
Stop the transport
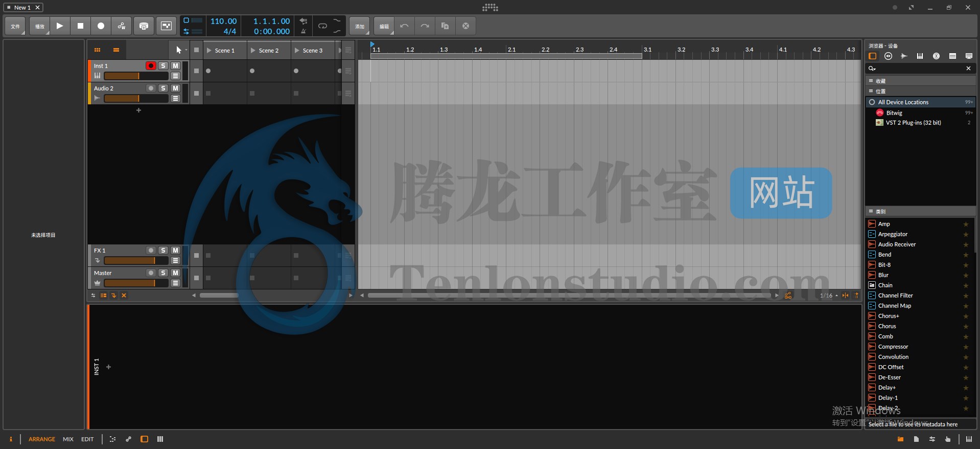pyautogui.click(x=80, y=26)
